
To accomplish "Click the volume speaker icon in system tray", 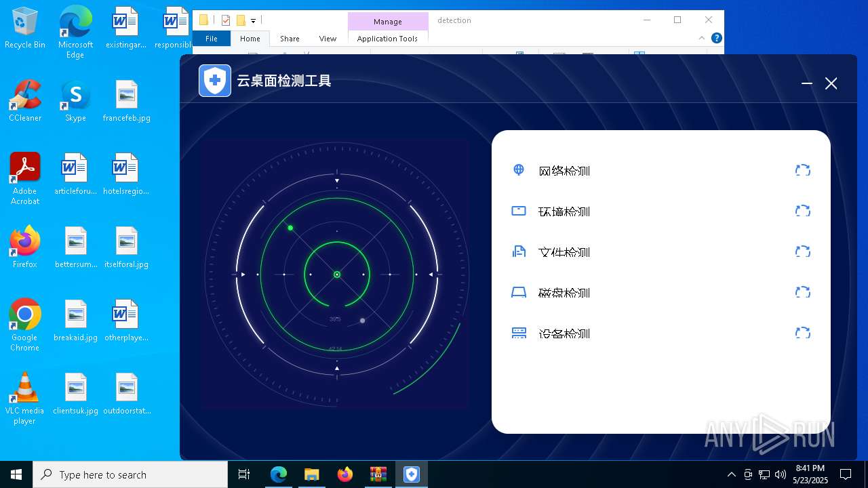I will click(x=781, y=474).
